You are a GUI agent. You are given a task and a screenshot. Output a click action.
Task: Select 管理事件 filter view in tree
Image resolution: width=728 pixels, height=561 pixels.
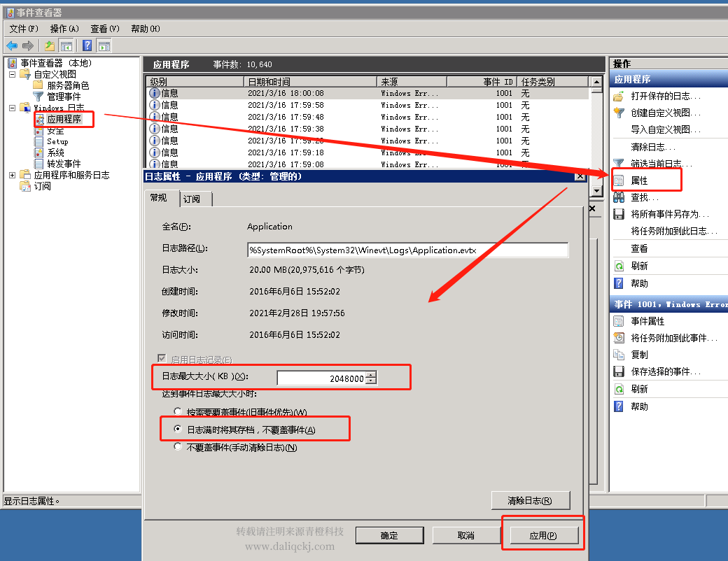pyautogui.click(x=64, y=97)
